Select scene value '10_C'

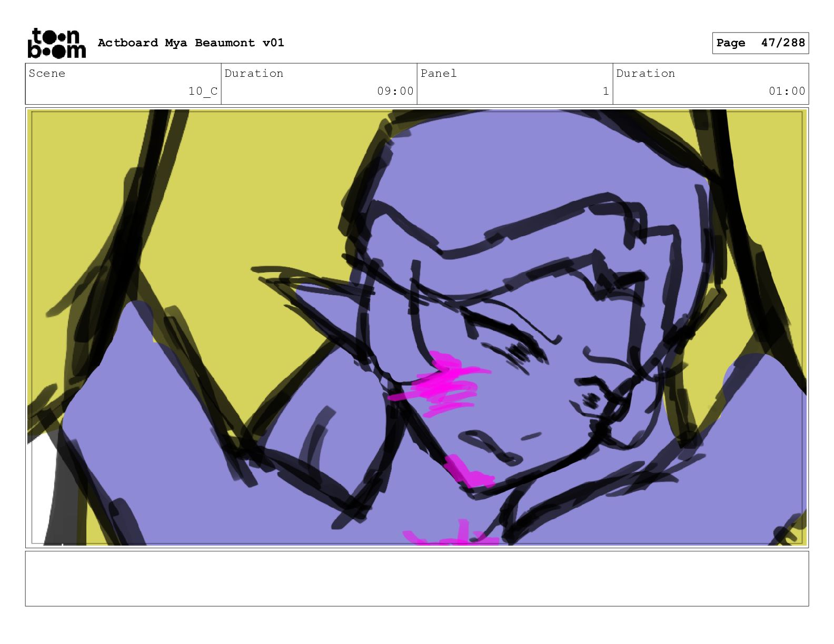[x=203, y=91]
